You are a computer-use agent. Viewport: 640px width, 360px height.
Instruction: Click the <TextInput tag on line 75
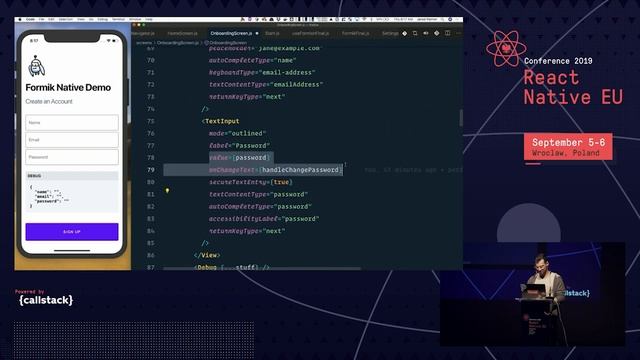[x=220, y=121]
